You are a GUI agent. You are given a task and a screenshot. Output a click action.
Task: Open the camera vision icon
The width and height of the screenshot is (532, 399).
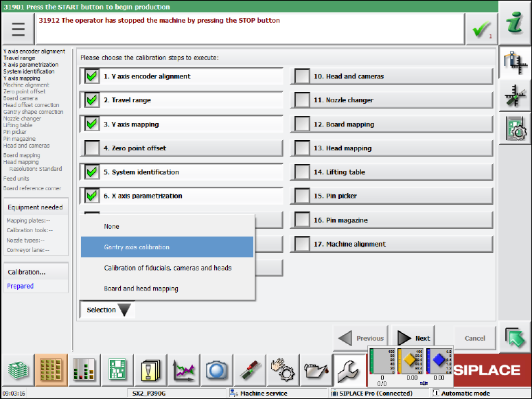tap(216, 369)
